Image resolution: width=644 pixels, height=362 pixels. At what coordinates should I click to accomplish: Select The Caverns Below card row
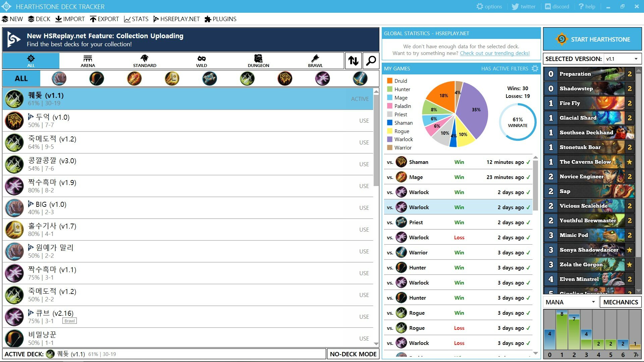tap(589, 162)
